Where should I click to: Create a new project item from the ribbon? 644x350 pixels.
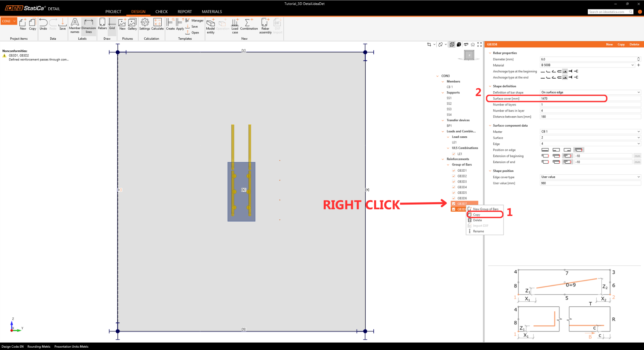23,24
